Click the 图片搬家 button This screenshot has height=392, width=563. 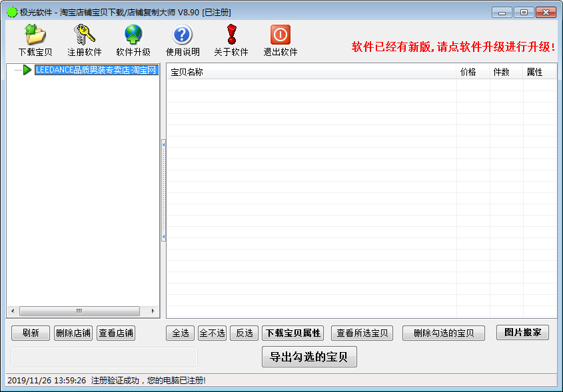pyautogui.click(x=523, y=333)
